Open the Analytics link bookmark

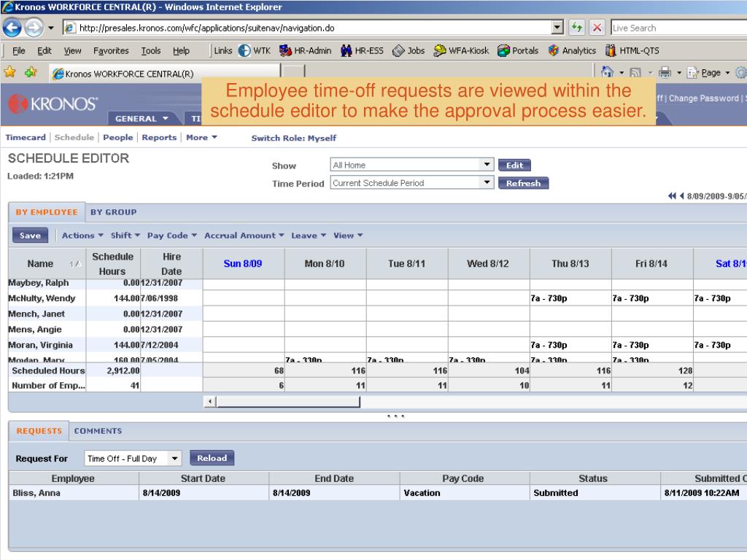pos(572,50)
